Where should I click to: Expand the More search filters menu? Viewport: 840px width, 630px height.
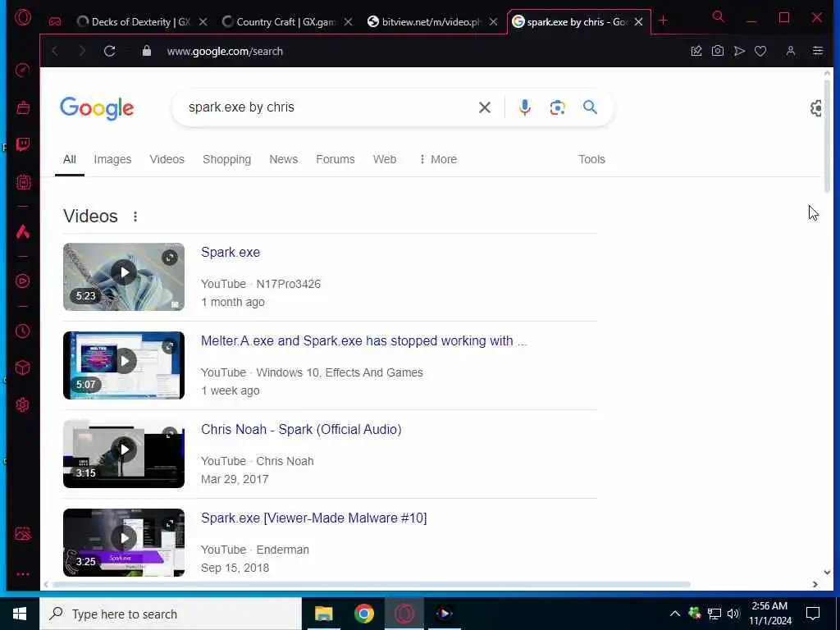[x=438, y=159]
